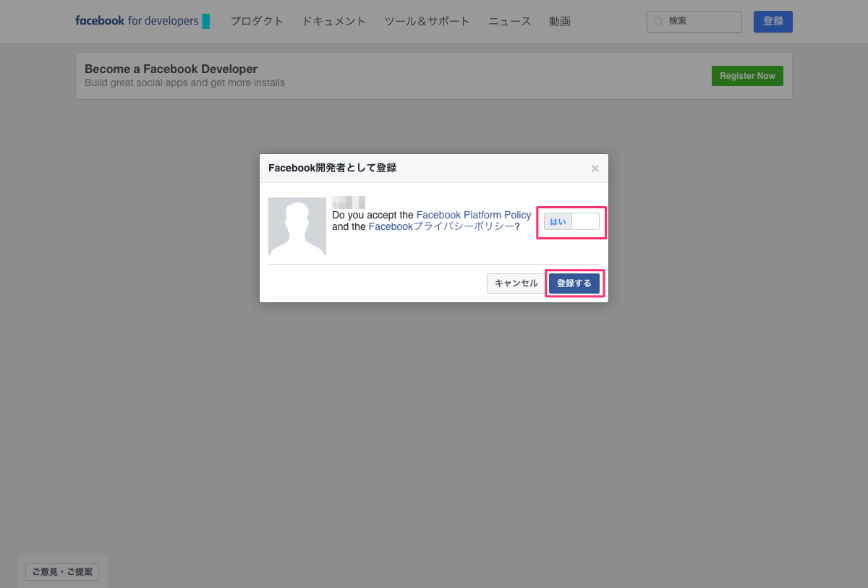Screen dimensions: 868x588
Task: Click the profile avatar placeholder image
Action: [x=297, y=226]
